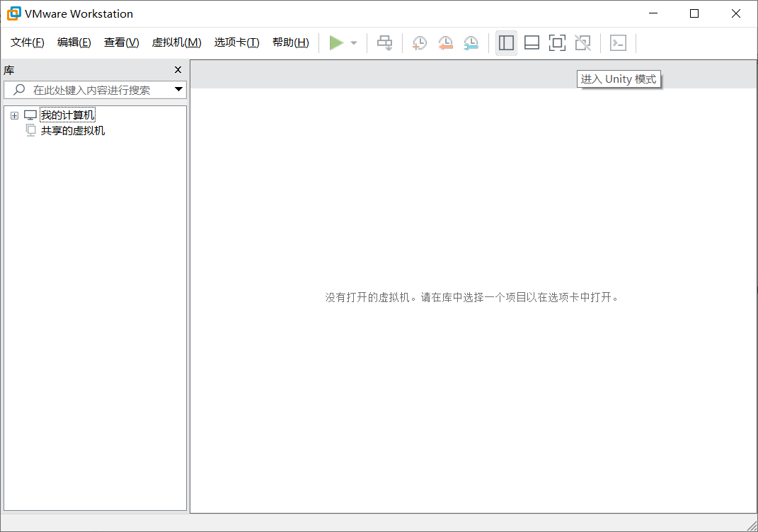
Task: Click the Enter Unity mode icon
Action: click(583, 43)
